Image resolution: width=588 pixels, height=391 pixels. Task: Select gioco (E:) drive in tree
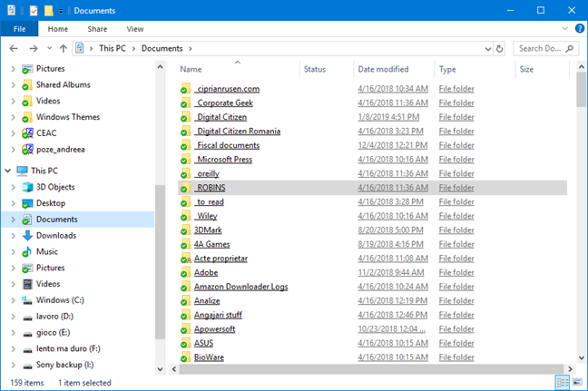click(x=54, y=332)
